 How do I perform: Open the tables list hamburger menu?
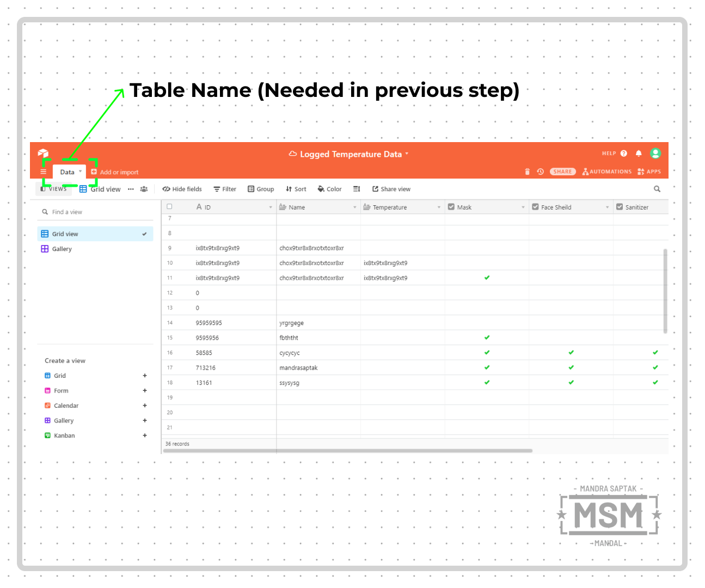tap(44, 172)
